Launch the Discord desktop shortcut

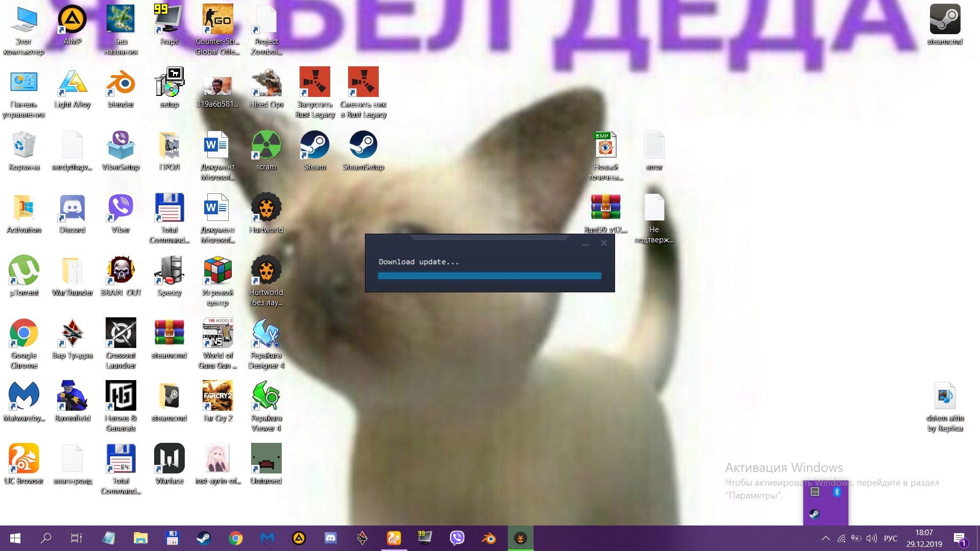pos(72,209)
